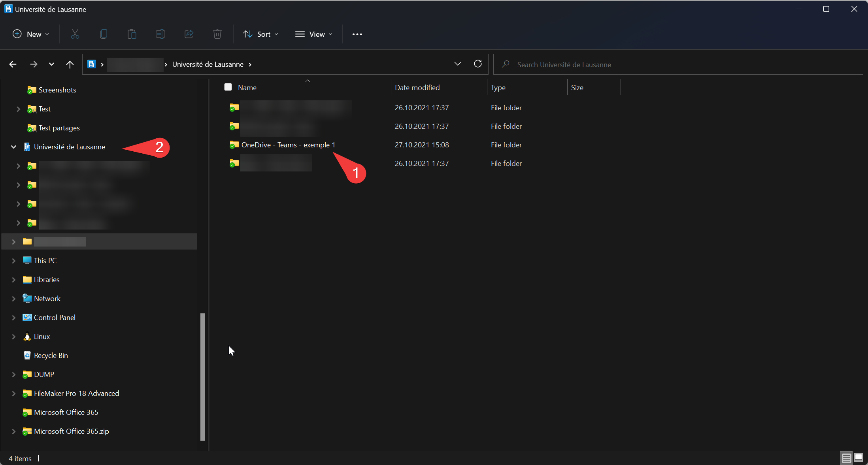Switch to details view in status bar
This screenshot has height=465, width=868.
tap(846, 458)
